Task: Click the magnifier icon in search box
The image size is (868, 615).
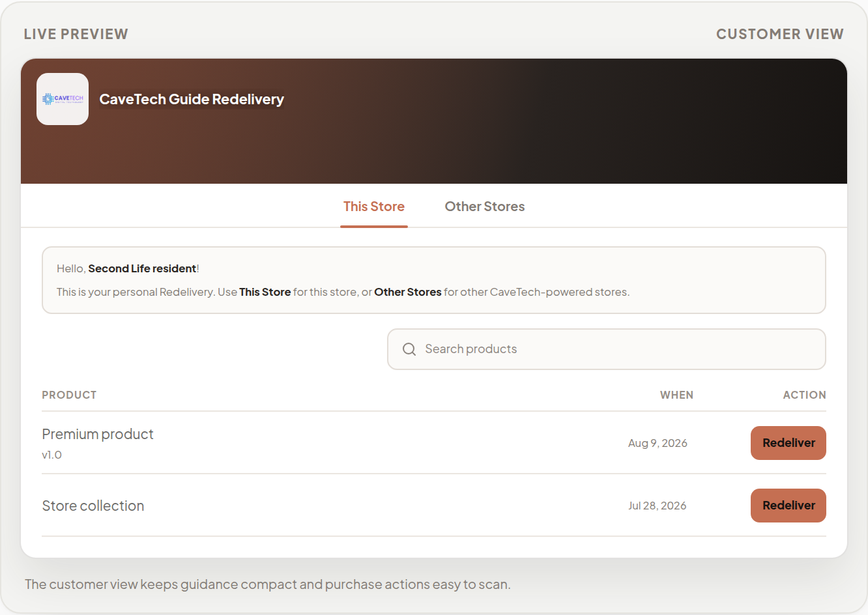Action: 409,349
